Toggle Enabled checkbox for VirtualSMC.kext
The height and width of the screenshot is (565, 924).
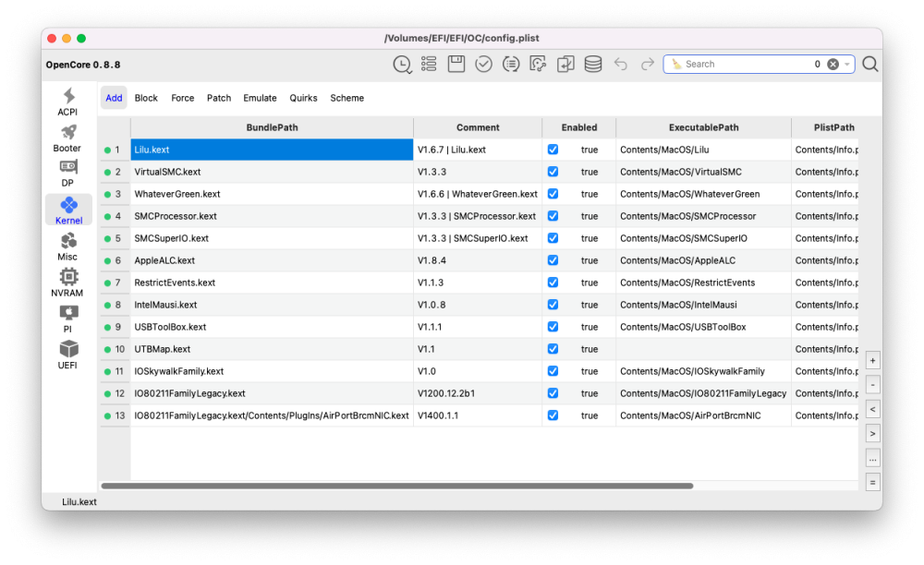point(553,172)
